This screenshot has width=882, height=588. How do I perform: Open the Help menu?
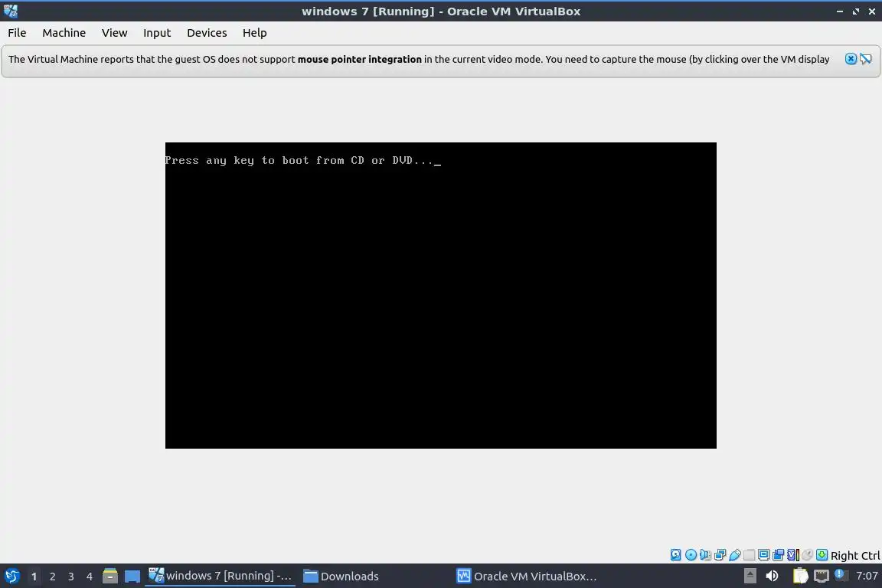pyautogui.click(x=254, y=33)
